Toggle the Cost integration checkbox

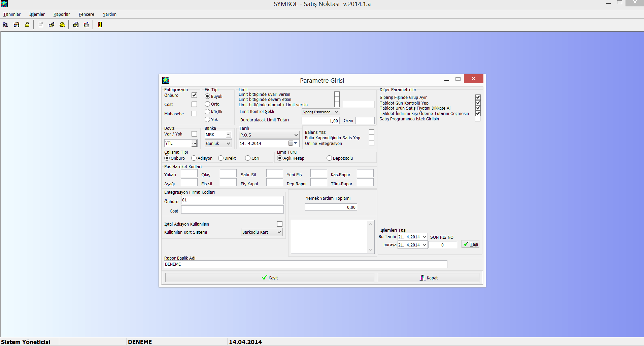tap(194, 104)
